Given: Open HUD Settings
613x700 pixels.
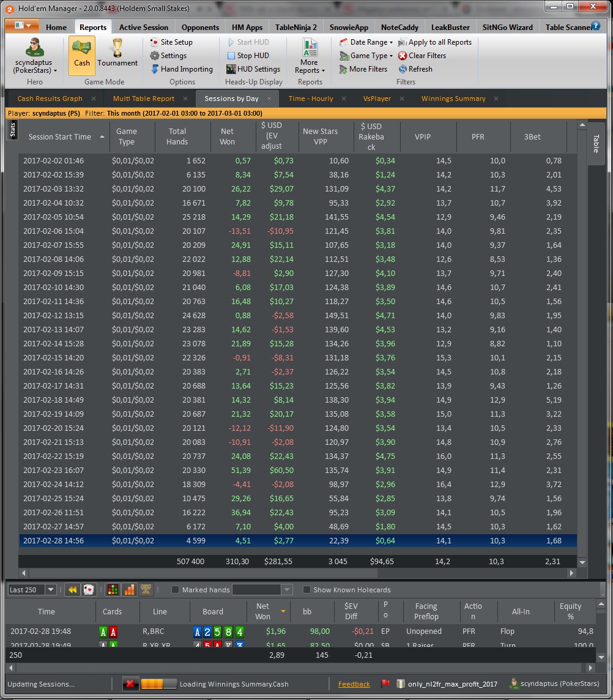Looking at the screenshot, I should [253, 69].
